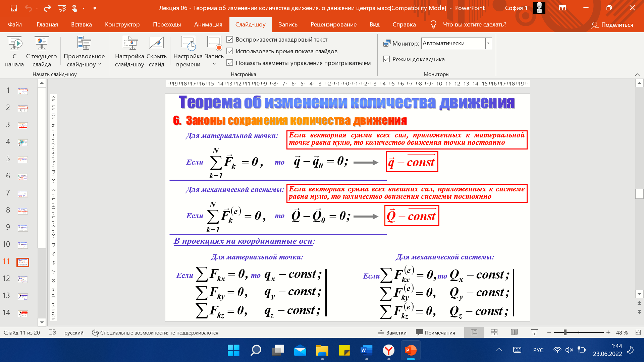Click the start-from-beginning quick access icon

point(62,8)
